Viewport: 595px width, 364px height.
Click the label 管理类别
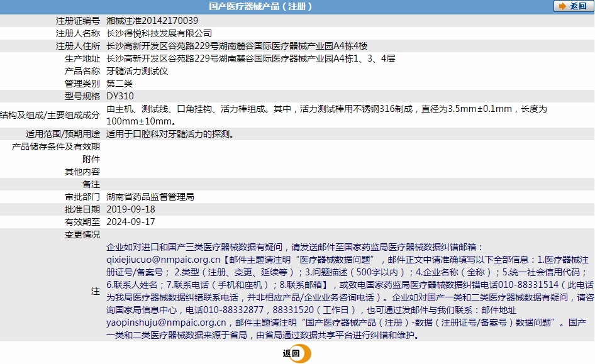(x=82, y=84)
